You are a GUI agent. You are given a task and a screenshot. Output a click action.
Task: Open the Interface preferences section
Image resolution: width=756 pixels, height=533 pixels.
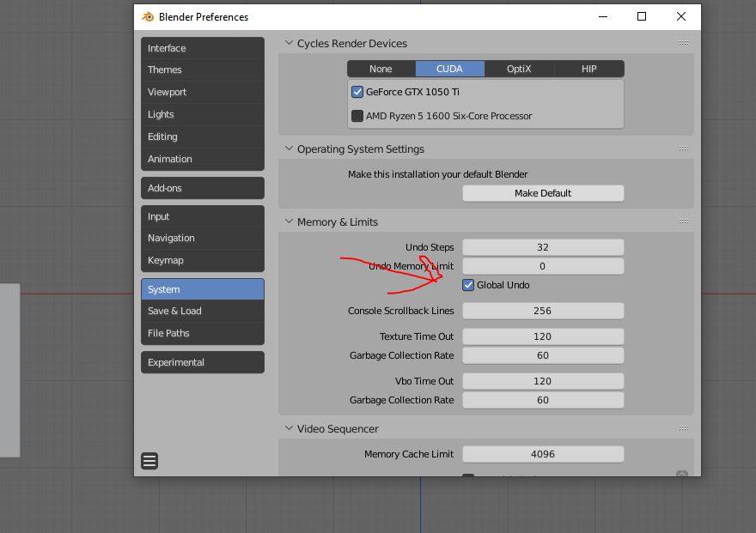tap(203, 48)
